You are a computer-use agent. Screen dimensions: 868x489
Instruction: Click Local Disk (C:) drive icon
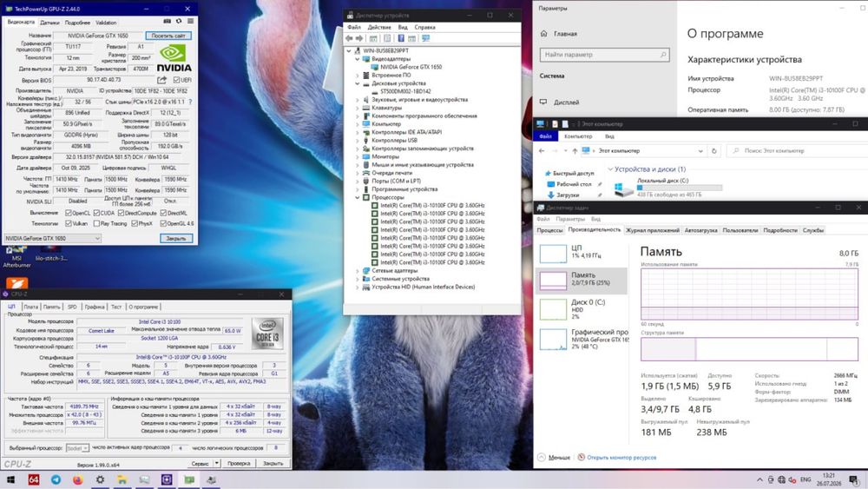(623, 188)
